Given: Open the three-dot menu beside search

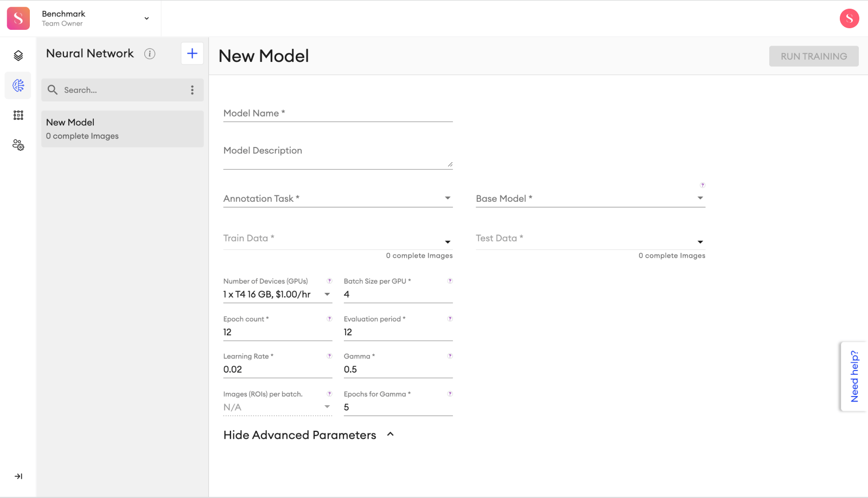Looking at the screenshot, I should pyautogui.click(x=192, y=90).
